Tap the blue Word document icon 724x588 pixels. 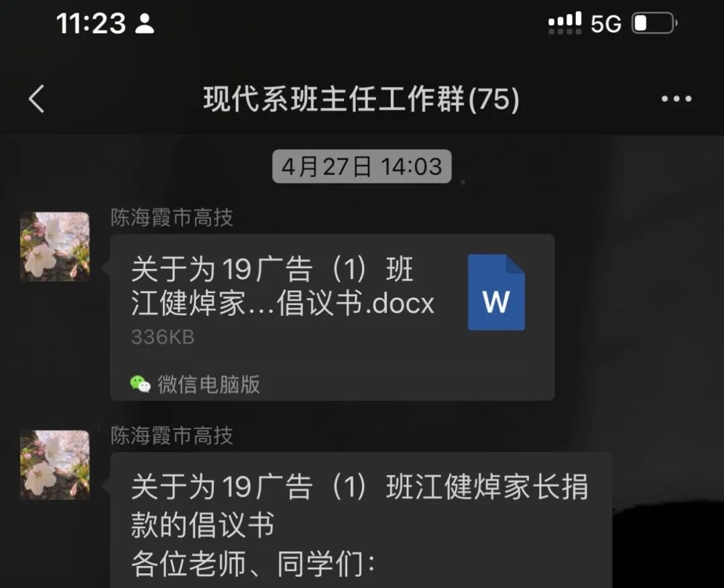pos(496,292)
